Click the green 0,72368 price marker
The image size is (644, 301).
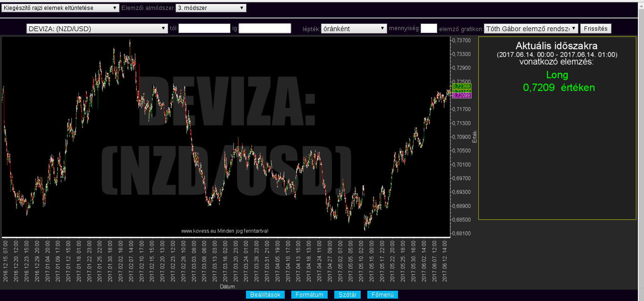click(461, 86)
